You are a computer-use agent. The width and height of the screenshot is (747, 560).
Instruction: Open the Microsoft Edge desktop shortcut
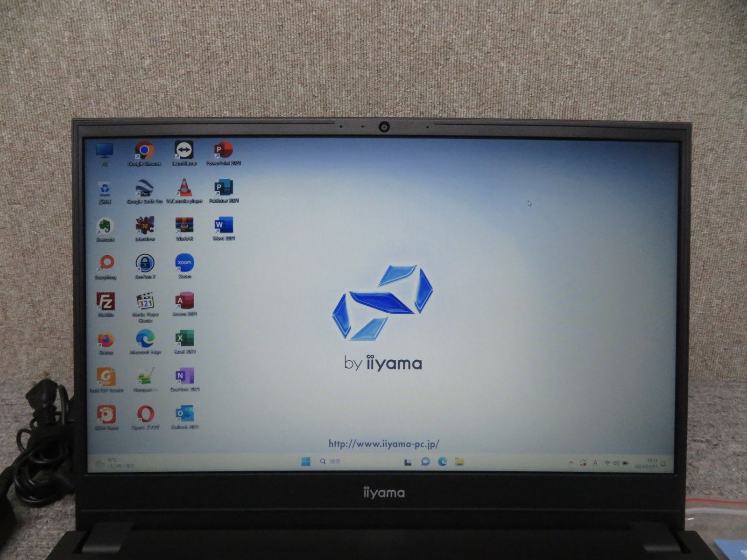pos(145,342)
